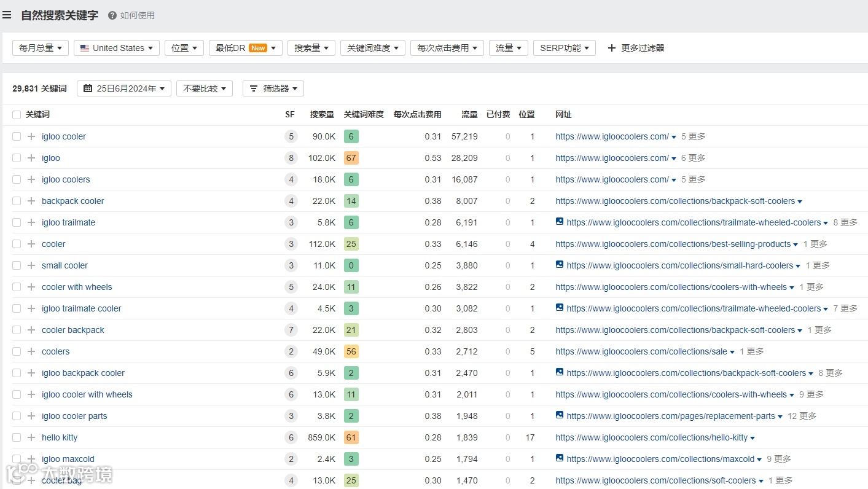Click the 如何使用 help question icon

point(112,15)
